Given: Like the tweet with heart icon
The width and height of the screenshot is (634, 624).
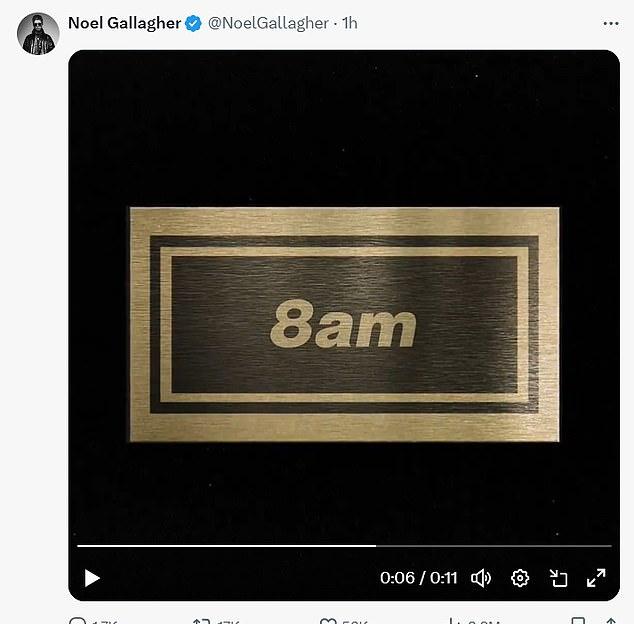Looking at the screenshot, I should pos(328,621).
